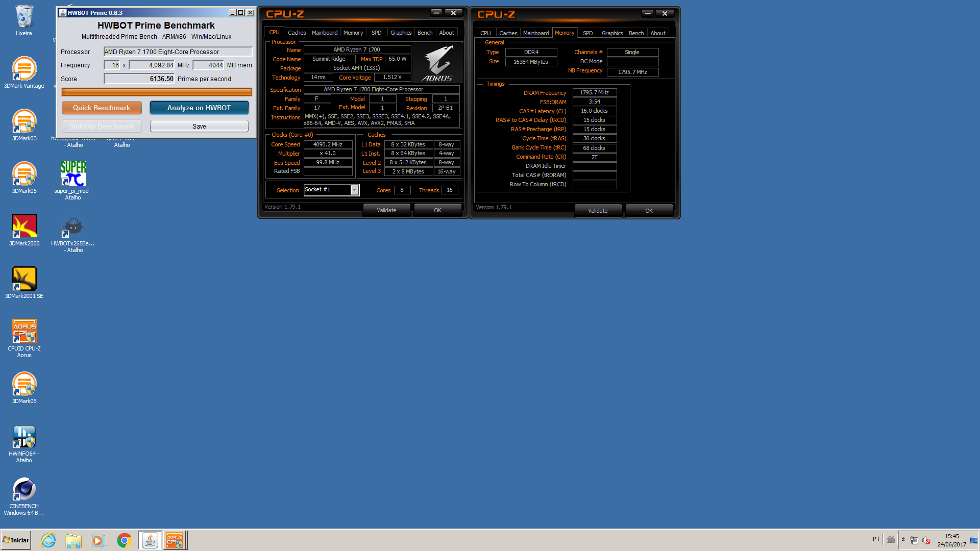
Task: Click the orange HWBOT Prime progress bar
Action: click(156, 92)
